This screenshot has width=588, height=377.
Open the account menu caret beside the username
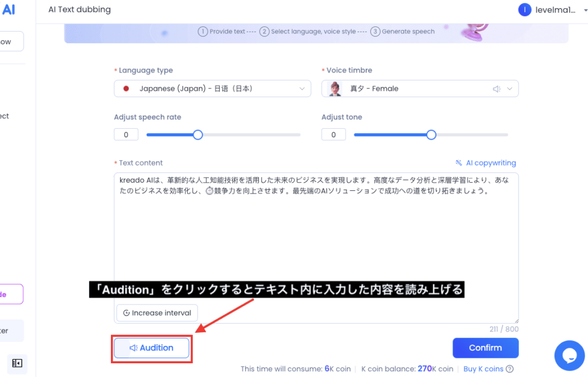[585, 10]
